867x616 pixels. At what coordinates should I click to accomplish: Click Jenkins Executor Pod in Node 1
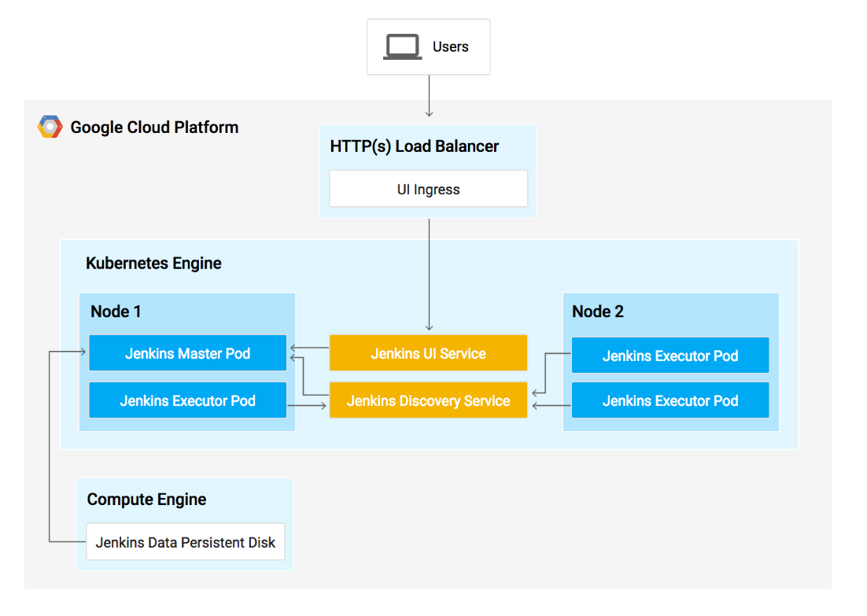tap(188, 400)
